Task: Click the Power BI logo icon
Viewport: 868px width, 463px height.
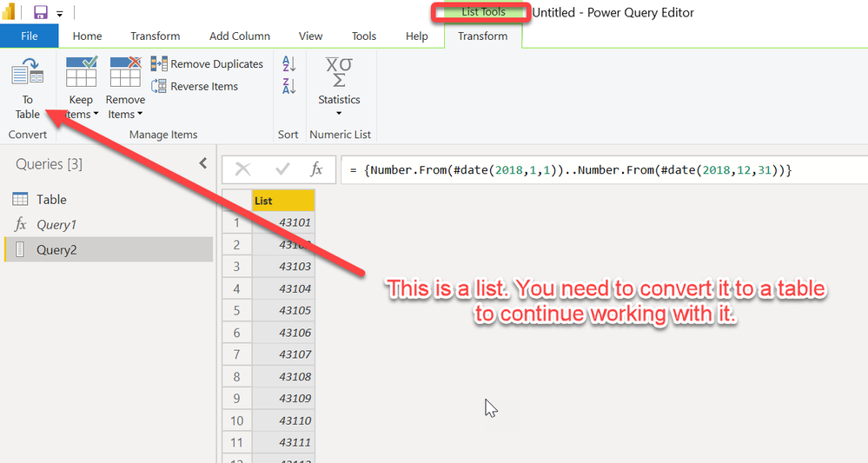Action: 9,11
